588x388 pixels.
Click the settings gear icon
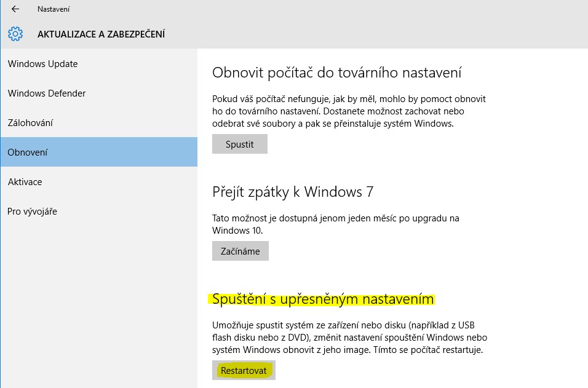tap(15, 34)
